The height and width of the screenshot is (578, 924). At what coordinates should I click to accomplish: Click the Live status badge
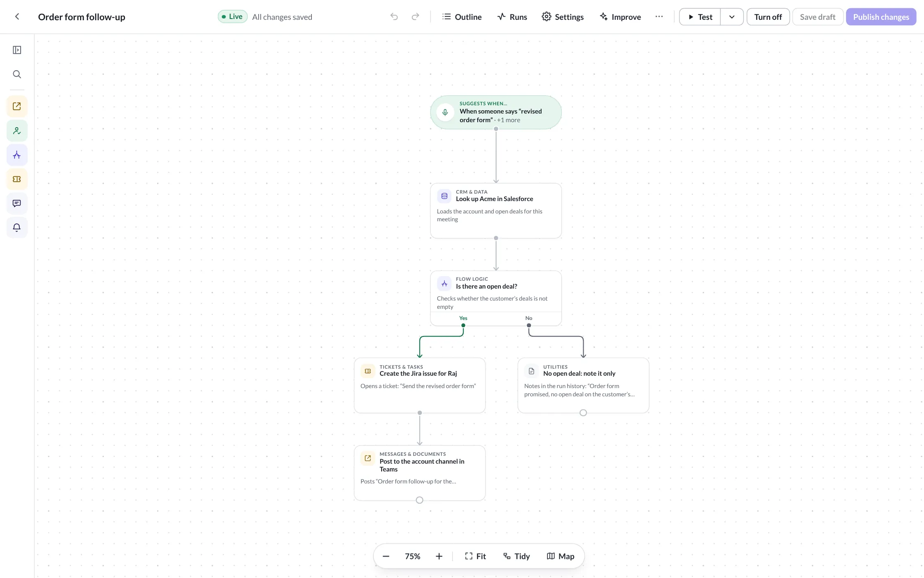point(233,17)
